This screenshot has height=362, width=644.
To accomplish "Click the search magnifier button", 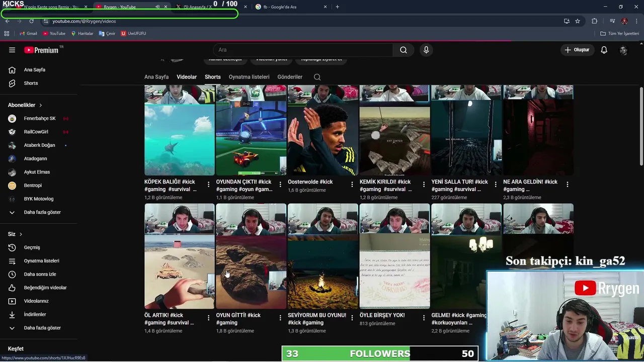I will click(403, 50).
